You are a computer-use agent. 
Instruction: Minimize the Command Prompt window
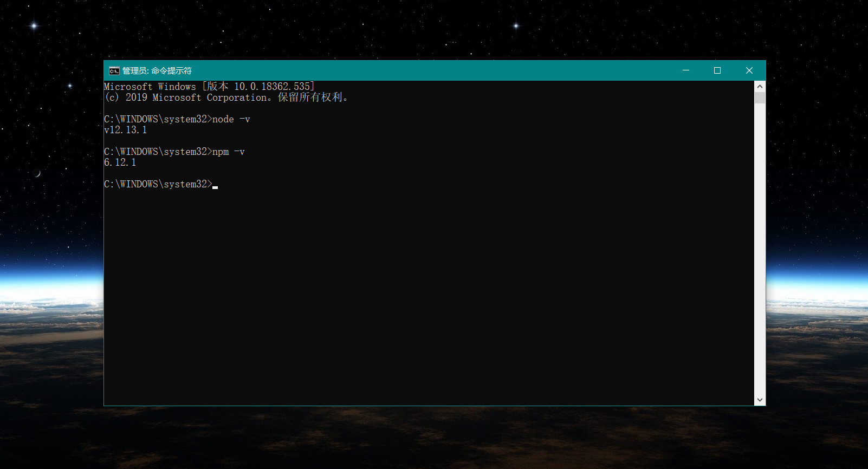pos(685,70)
